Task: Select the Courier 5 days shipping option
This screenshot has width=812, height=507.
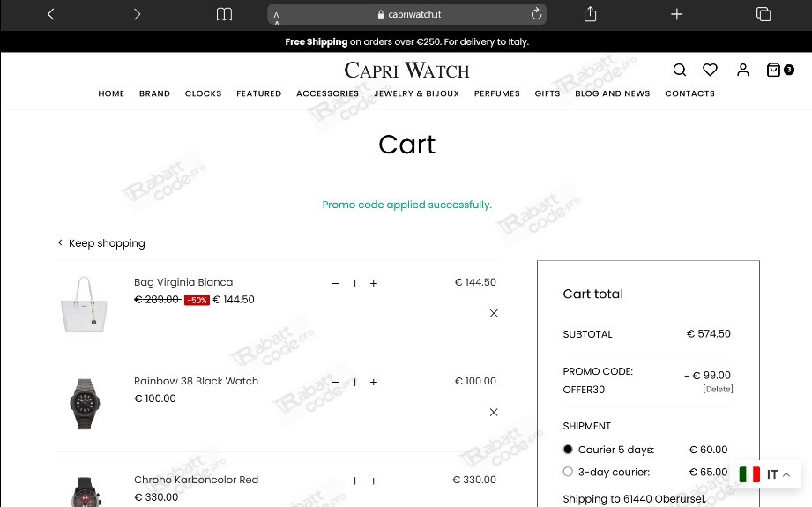Action: coord(568,450)
